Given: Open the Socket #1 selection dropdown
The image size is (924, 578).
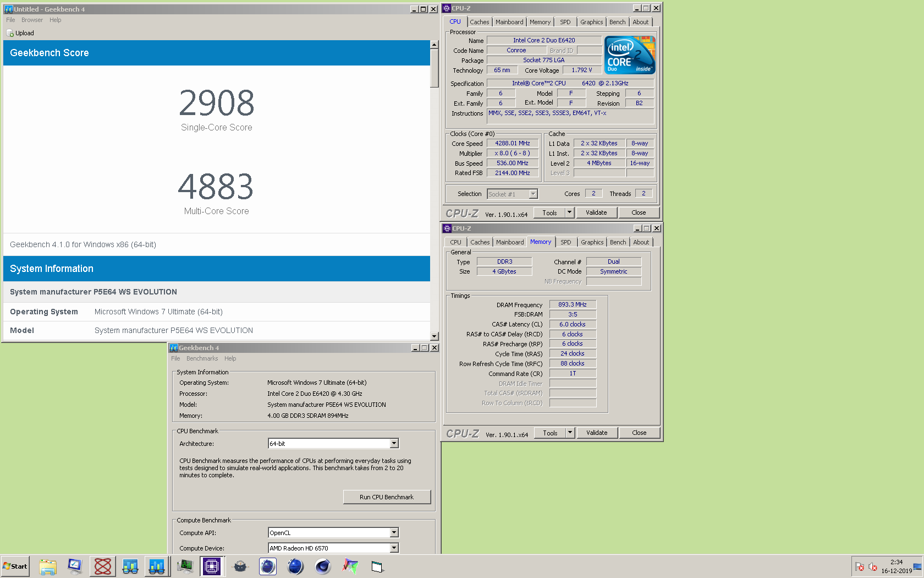Looking at the screenshot, I should [533, 194].
